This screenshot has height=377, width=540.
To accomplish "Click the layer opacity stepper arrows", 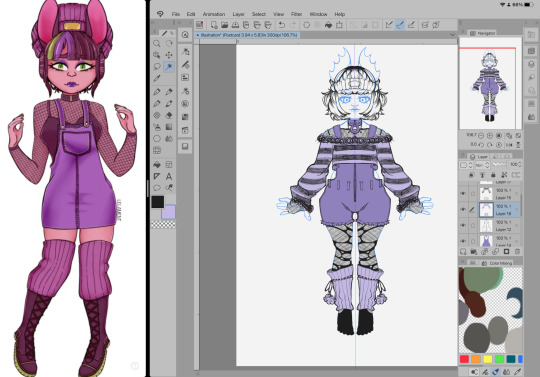I will click(x=520, y=165).
